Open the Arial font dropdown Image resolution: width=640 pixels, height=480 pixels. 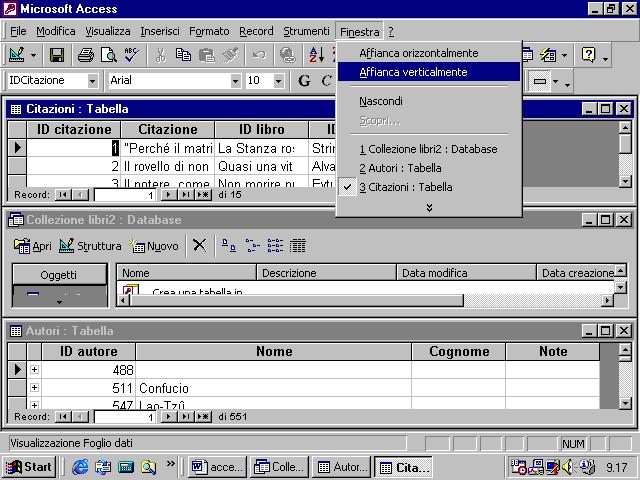click(x=236, y=81)
